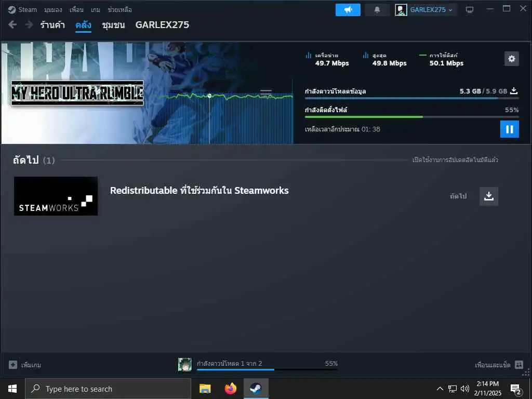Click the Steam logo menu

coord(22,9)
